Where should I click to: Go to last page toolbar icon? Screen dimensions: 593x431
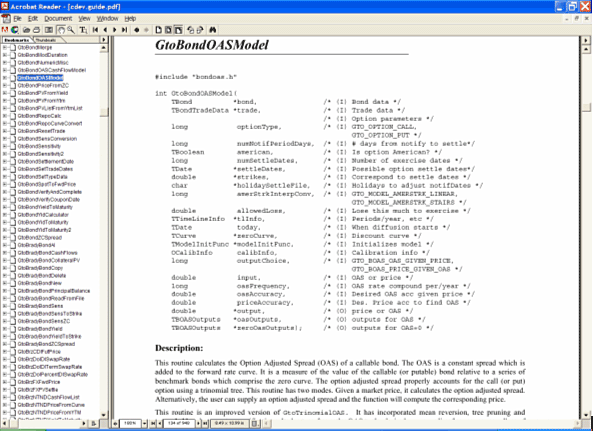pyautogui.click(x=124, y=30)
